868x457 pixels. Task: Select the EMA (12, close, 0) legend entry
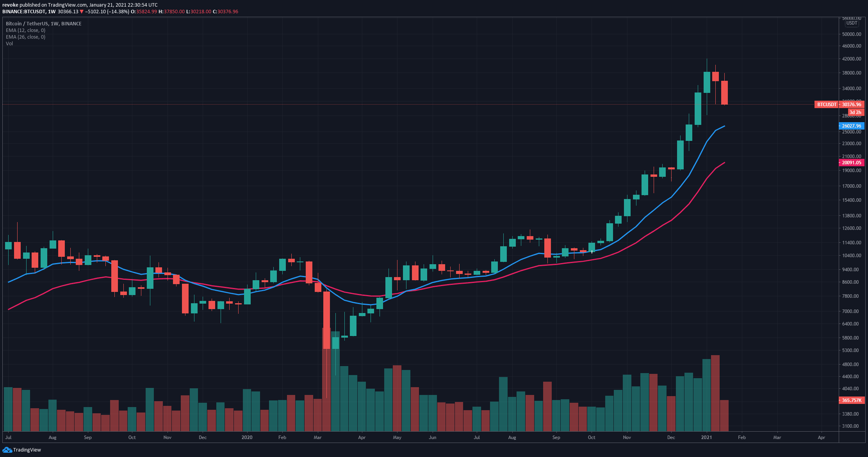point(25,30)
